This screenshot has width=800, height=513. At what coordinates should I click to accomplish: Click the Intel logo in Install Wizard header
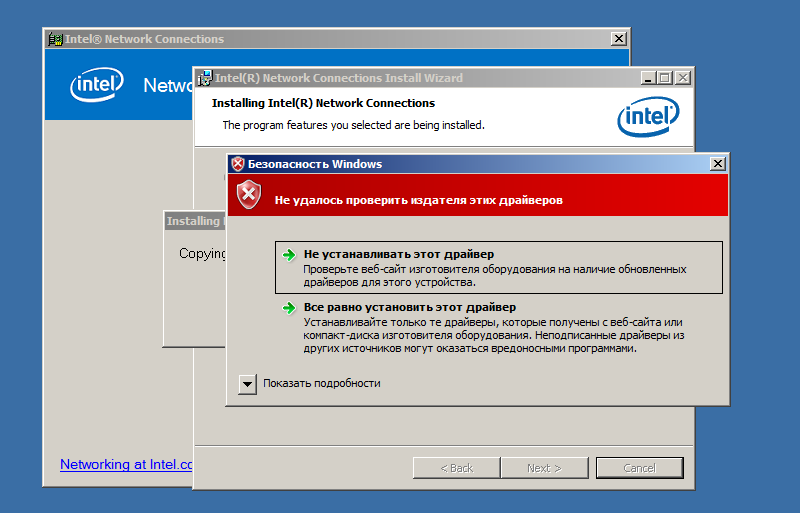pos(648,117)
